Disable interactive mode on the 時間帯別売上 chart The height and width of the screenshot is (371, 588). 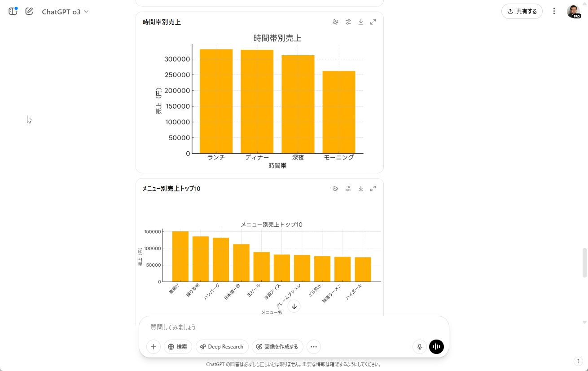click(335, 22)
